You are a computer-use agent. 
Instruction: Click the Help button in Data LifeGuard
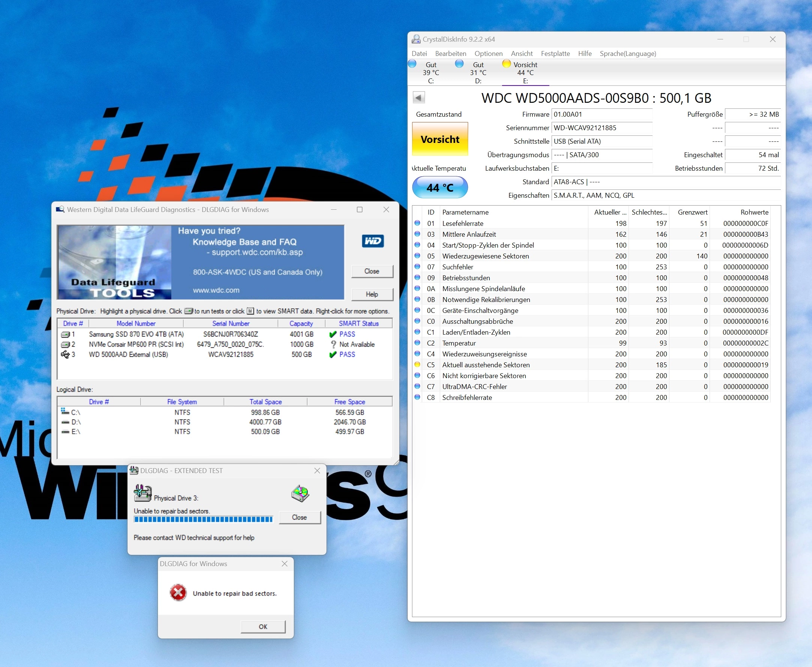coord(372,294)
